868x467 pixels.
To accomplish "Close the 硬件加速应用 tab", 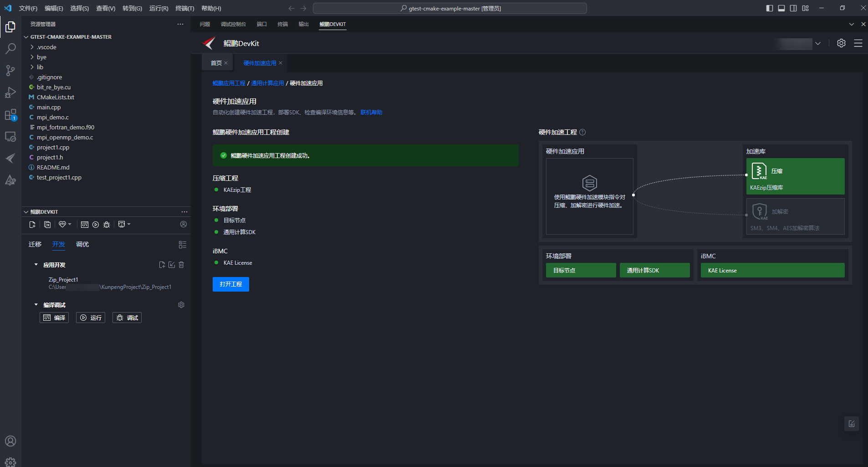I will (281, 63).
